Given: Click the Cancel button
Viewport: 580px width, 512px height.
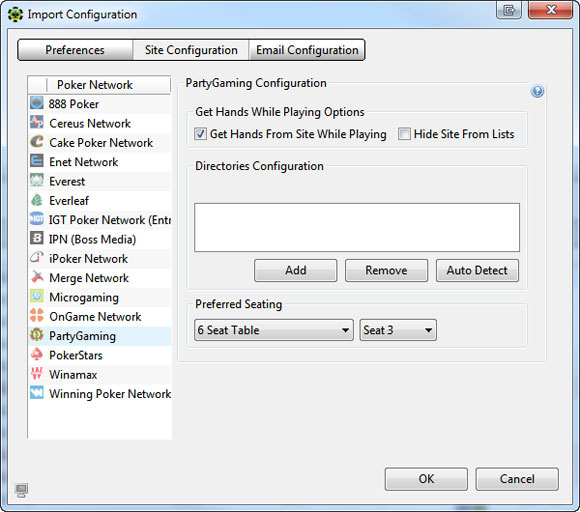Looking at the screenshot, I should [x=517, y=479].
